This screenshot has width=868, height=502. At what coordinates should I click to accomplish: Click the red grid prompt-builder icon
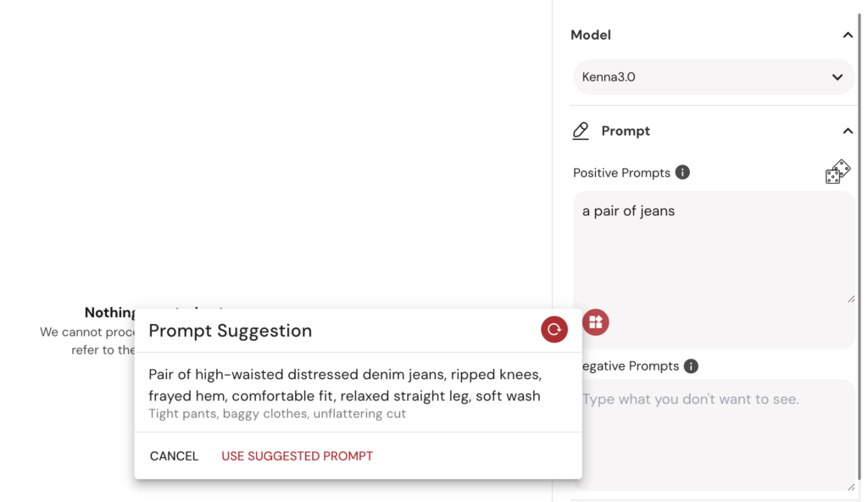click(x=596, y=322)
